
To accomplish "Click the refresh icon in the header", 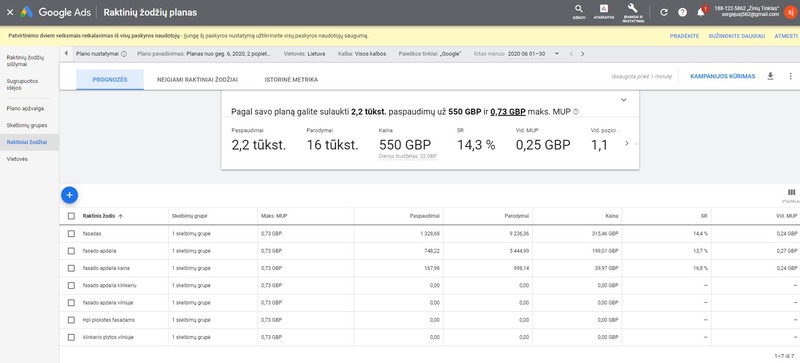I will 664,13.
